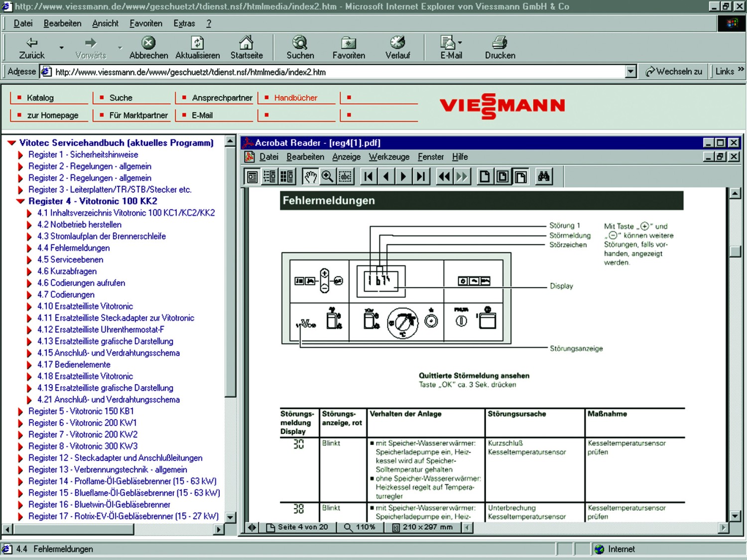Open the browser Ansicht menu

(105, 23)
